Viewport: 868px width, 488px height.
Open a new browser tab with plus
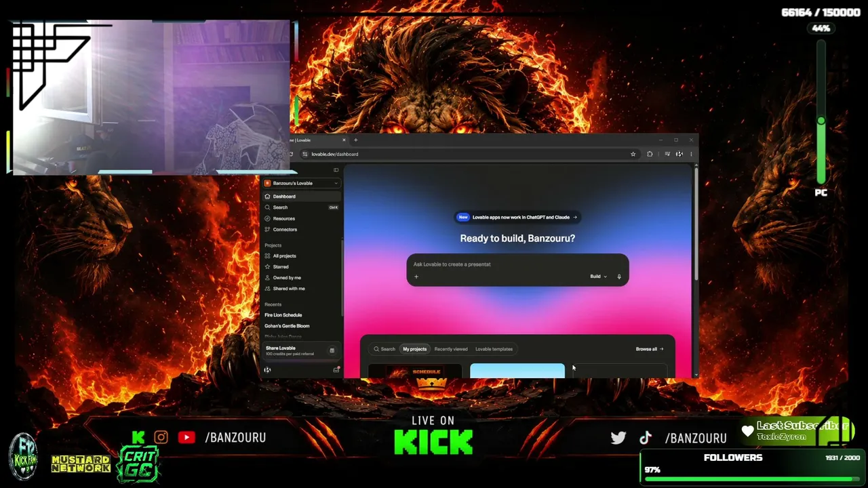[x=355, y=140]
